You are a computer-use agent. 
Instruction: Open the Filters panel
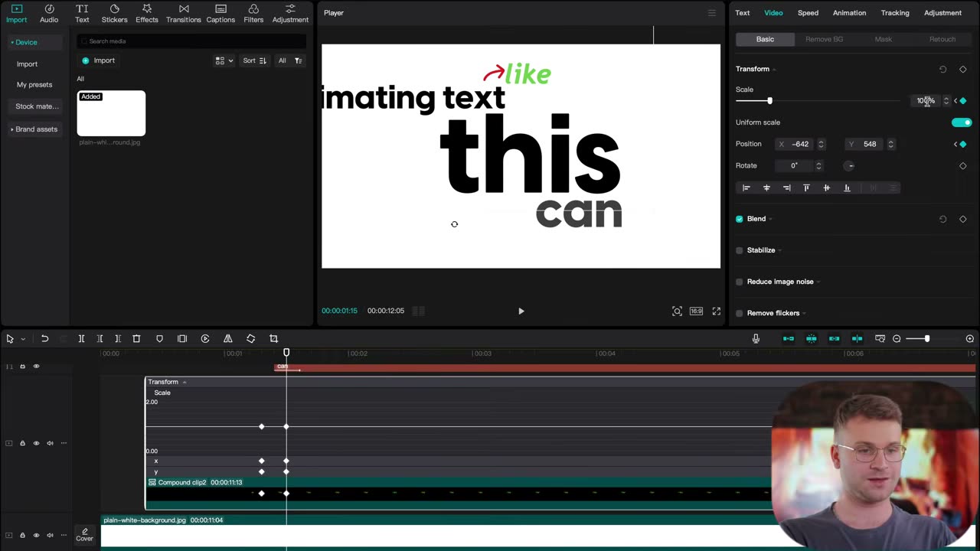point(253,13)
